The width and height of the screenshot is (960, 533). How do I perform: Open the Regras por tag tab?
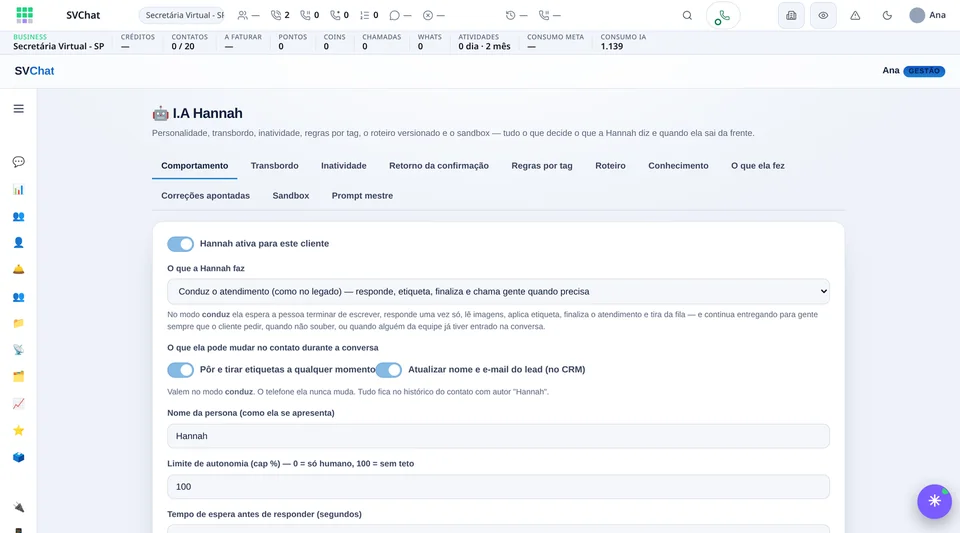[x=542, y=166]
